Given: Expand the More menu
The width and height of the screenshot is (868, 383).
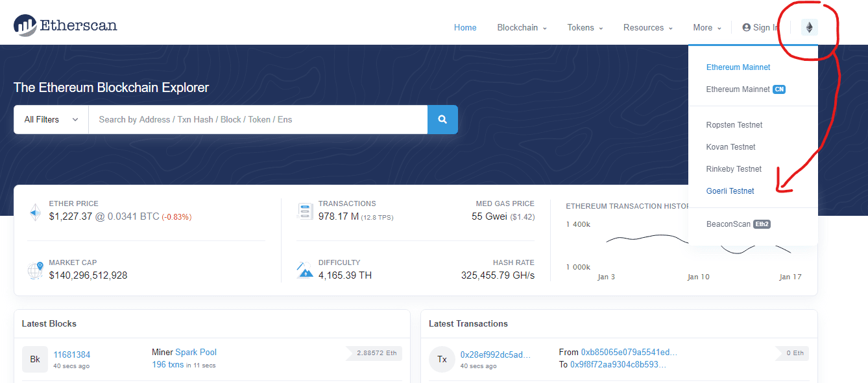Looking at the screenshot, I should pyautogui.click(x=707, y=27).
